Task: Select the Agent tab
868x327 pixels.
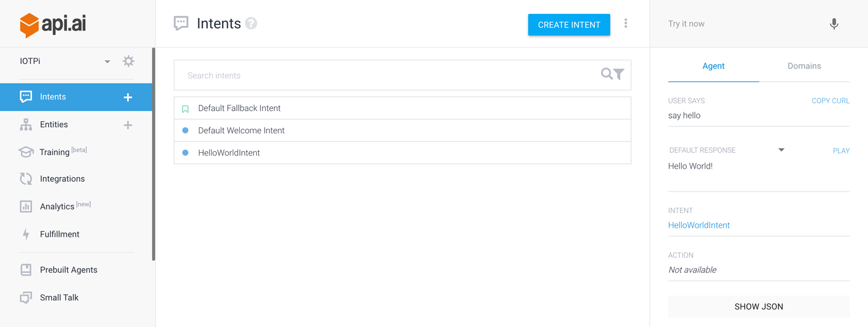Action: 713,66
